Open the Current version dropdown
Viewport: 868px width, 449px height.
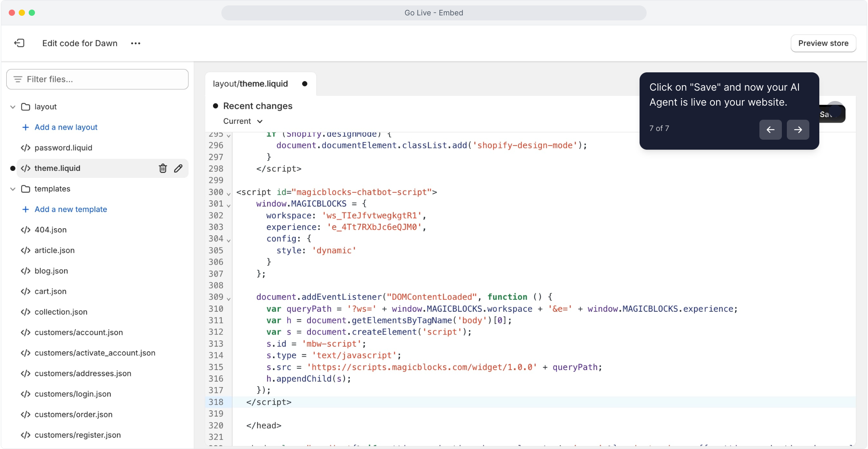click(x=243, y=121)
